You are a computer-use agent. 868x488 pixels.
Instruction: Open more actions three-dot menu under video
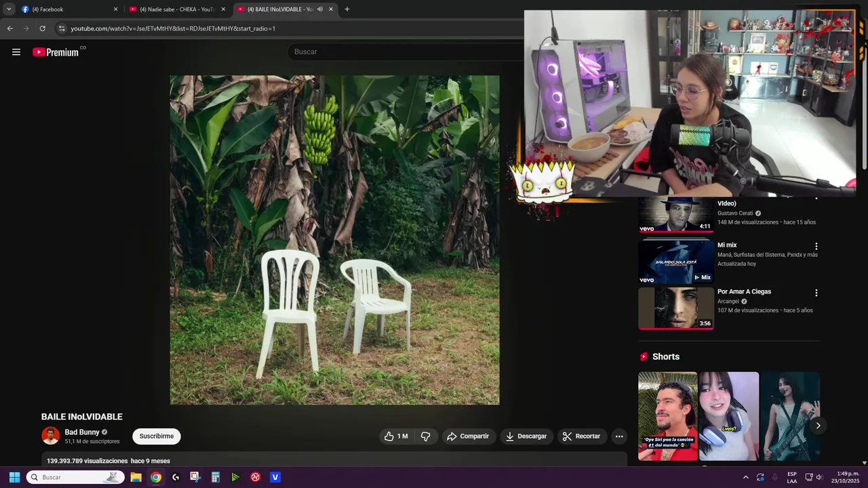coord(619,436)
